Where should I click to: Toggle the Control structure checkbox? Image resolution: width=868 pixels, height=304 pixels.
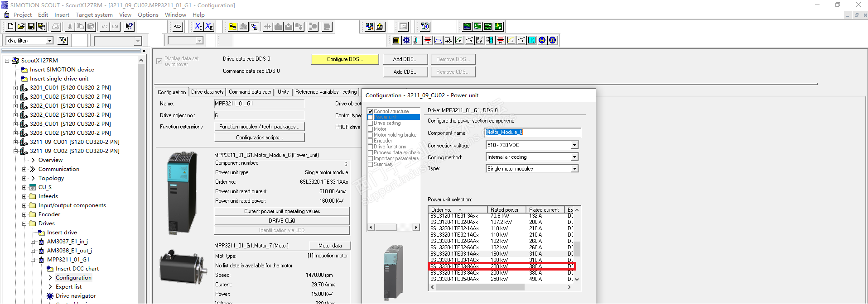pos(370,111)
